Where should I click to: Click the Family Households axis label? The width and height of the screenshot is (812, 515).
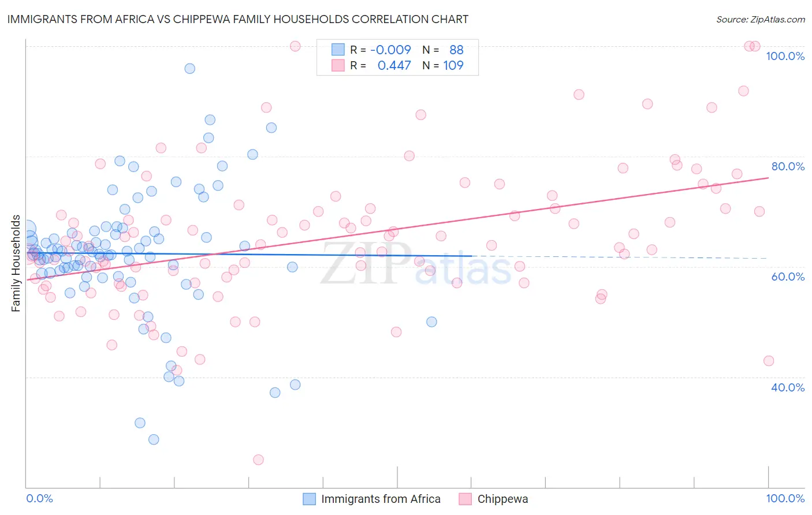coord(16,263)
